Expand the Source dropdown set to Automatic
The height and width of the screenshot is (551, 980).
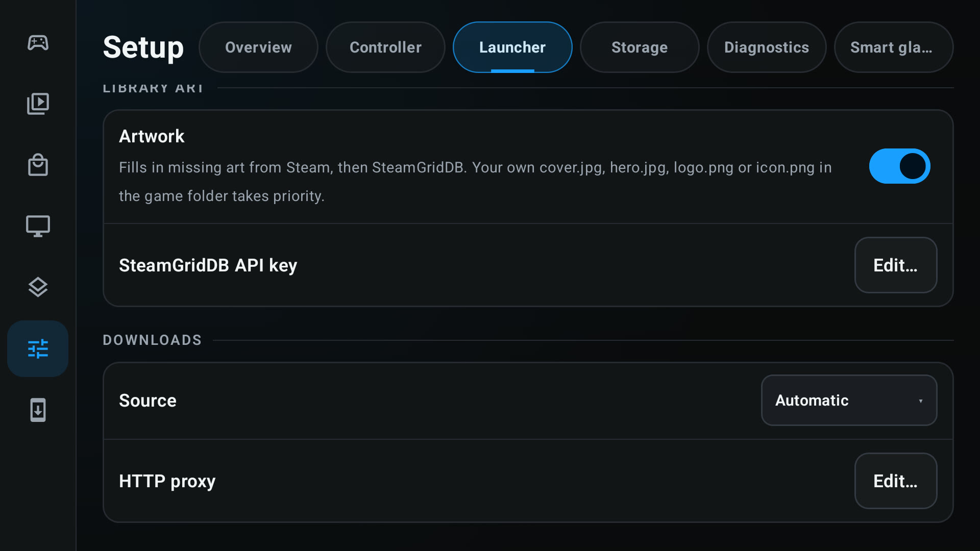849,400
